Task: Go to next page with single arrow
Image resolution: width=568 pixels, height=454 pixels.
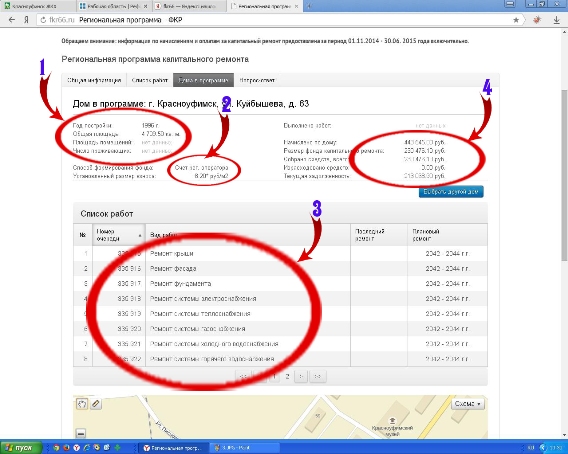Action: click(x=301, y=376)
